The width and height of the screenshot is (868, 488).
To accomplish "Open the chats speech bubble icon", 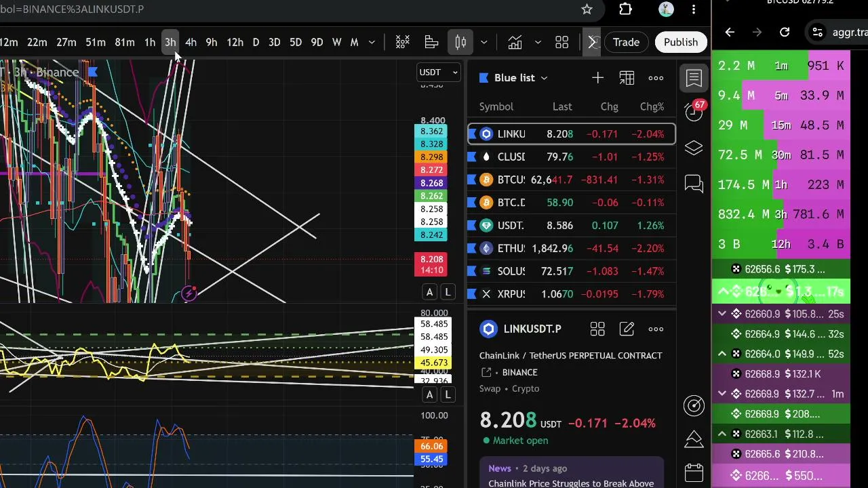I will click(694, 184).
